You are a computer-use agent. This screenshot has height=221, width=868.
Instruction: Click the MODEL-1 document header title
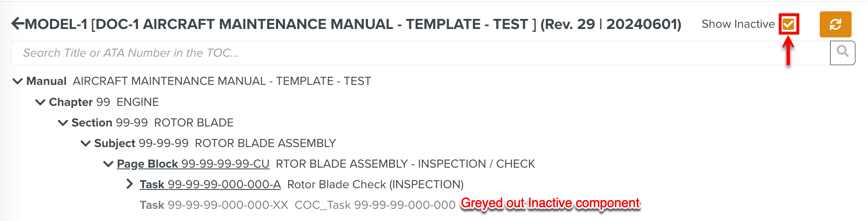353,24
